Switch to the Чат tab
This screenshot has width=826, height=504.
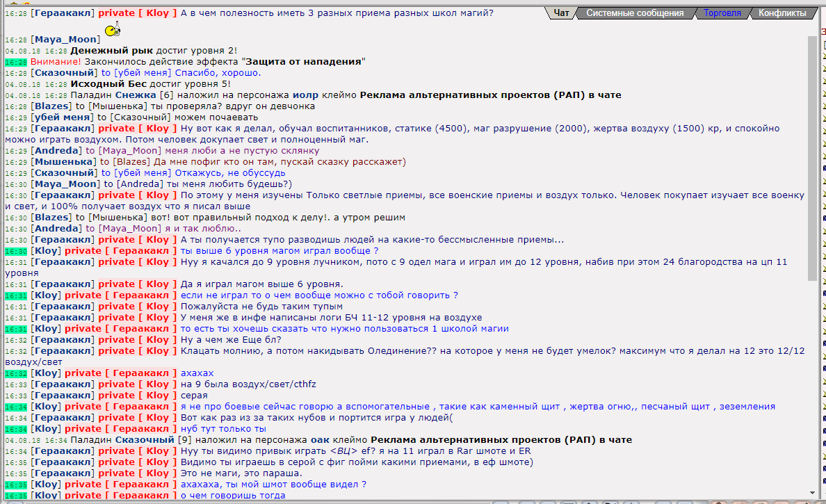pos(561,13)
